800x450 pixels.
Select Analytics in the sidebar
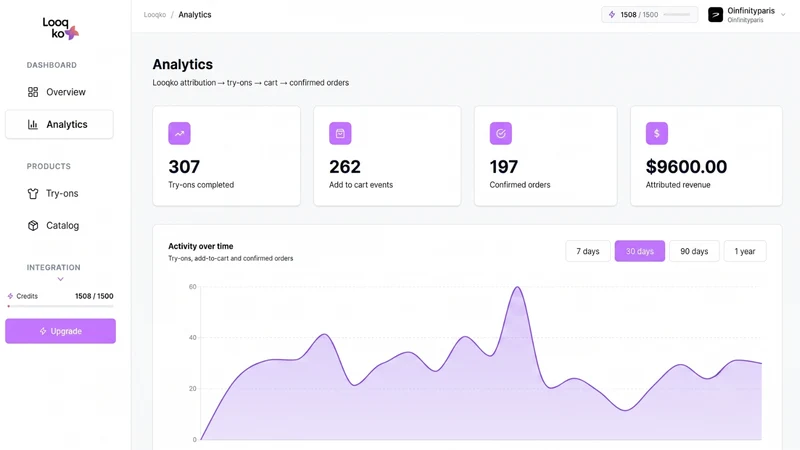[x=59, y=124]
